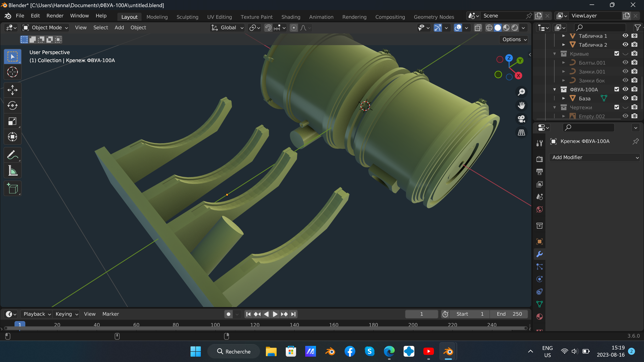
Task: Uncheck the Кривые collection checkbox
Action: tap(616, 54)
